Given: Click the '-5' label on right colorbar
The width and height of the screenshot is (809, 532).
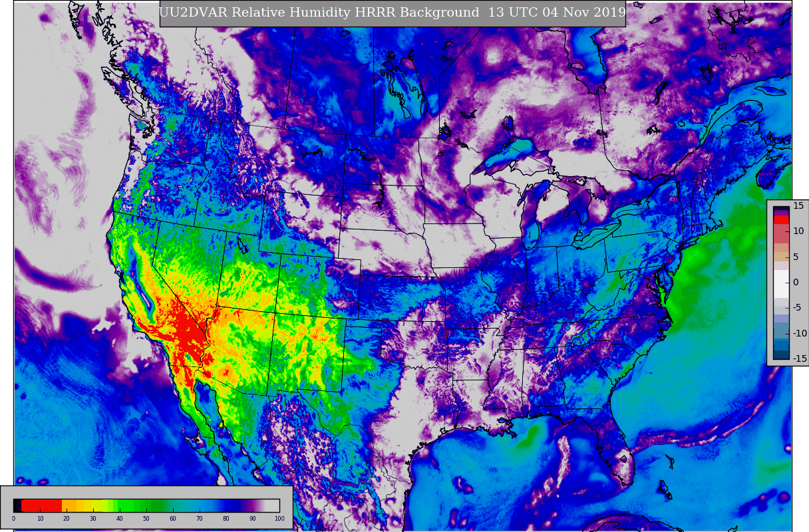Looking at the screenshot, I should click(x=798, y=307).
